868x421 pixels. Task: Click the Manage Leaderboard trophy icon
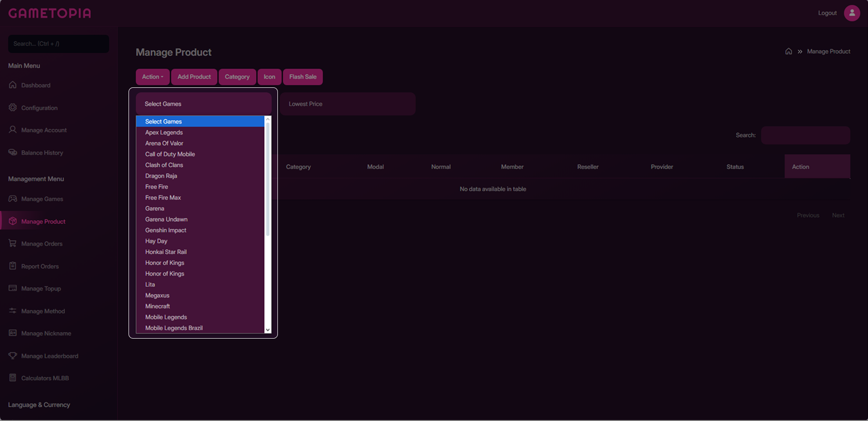click(13, 356)
